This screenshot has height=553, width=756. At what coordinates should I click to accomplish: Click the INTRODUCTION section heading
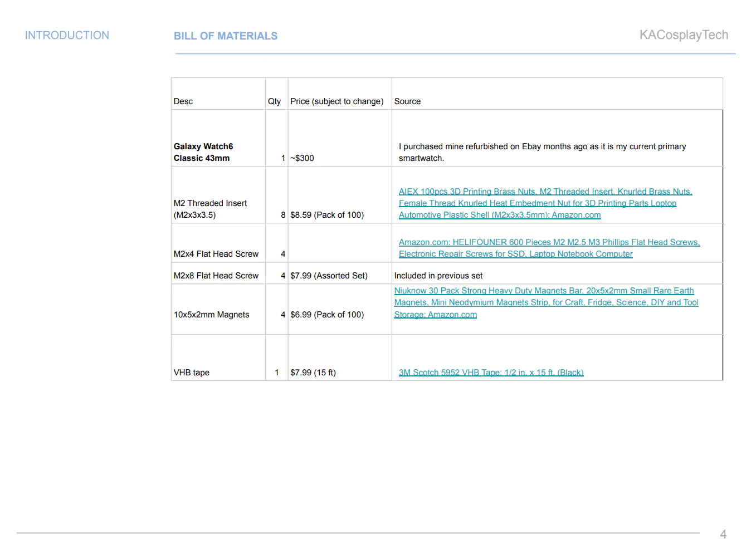pos(67,35)
